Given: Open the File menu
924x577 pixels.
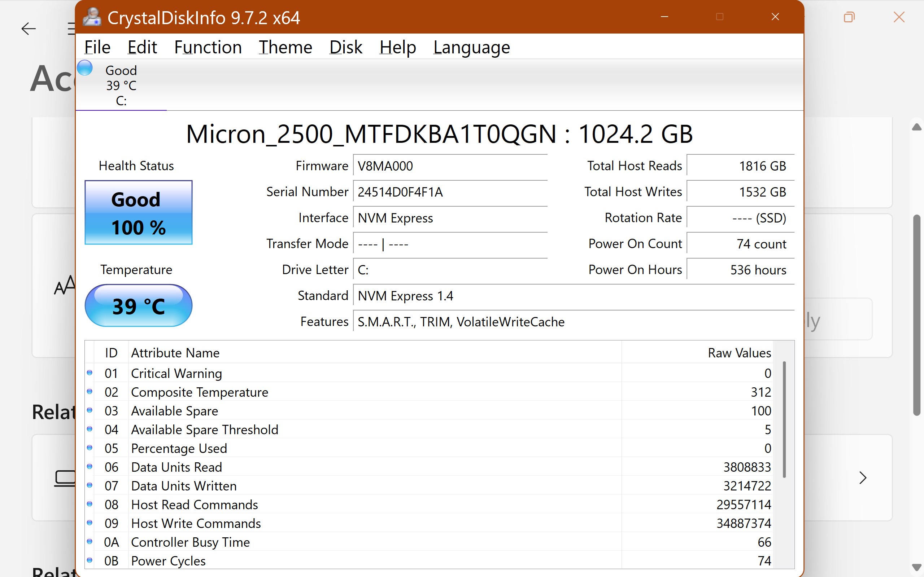Looking at the screenshot, I should (x=97, y=47).
